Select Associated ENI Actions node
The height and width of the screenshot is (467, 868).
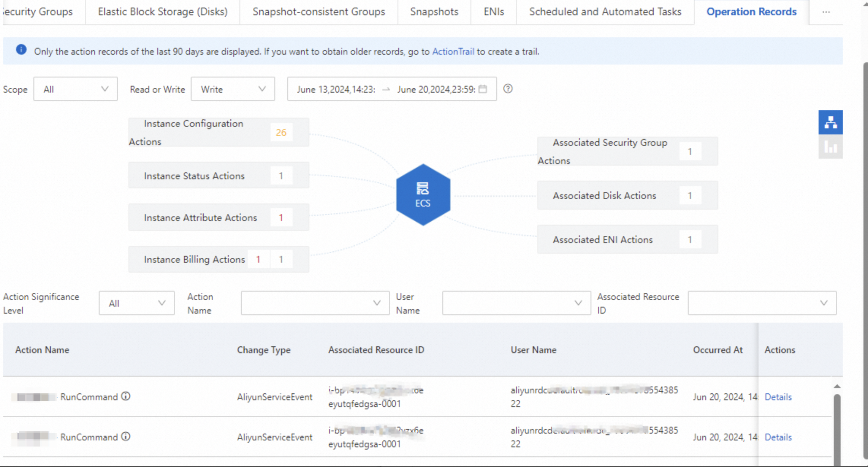coord(627,239)
